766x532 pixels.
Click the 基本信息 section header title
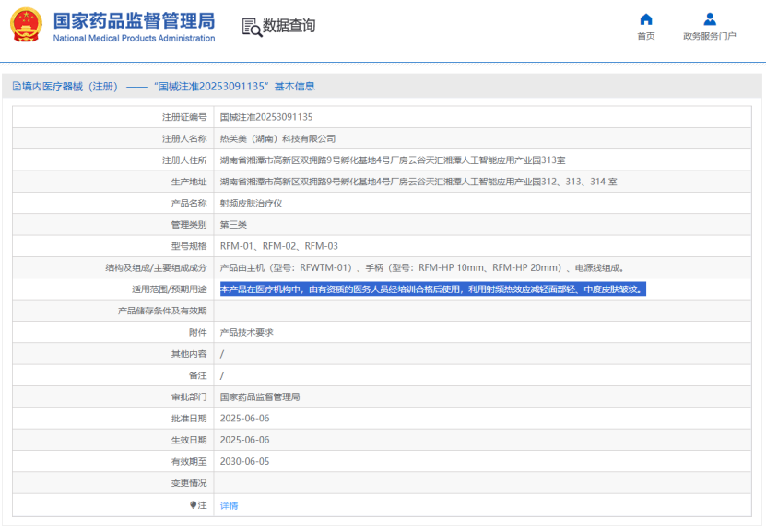pos(294,87)
